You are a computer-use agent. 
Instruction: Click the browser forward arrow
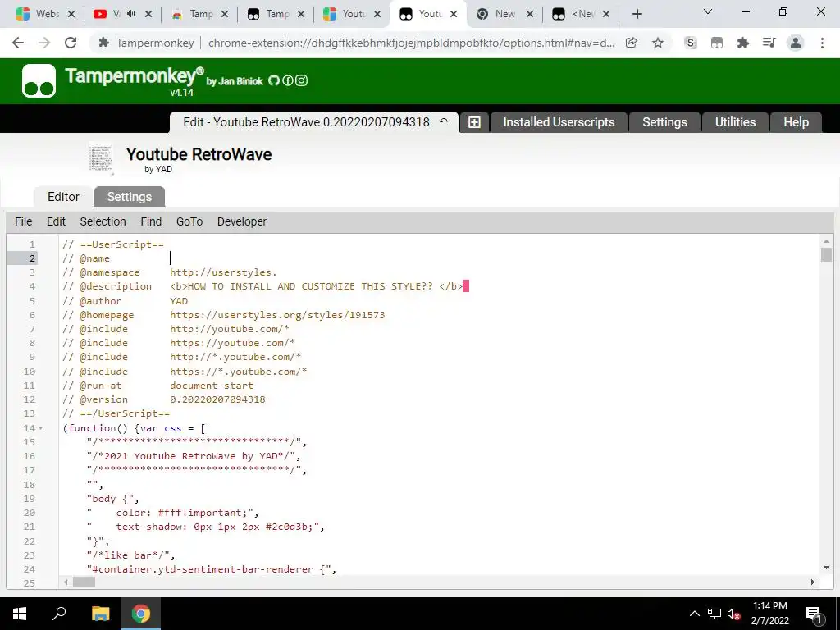(44, 43)
